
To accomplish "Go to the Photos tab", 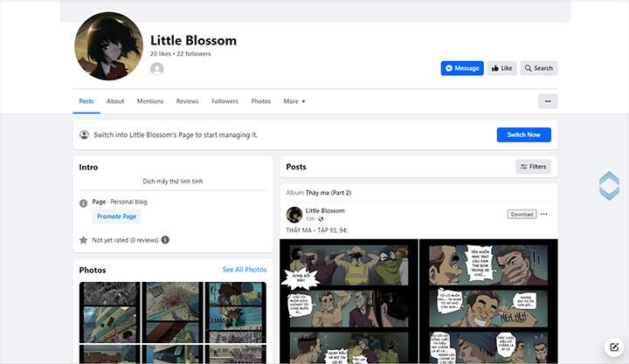I will coord(260,101).
